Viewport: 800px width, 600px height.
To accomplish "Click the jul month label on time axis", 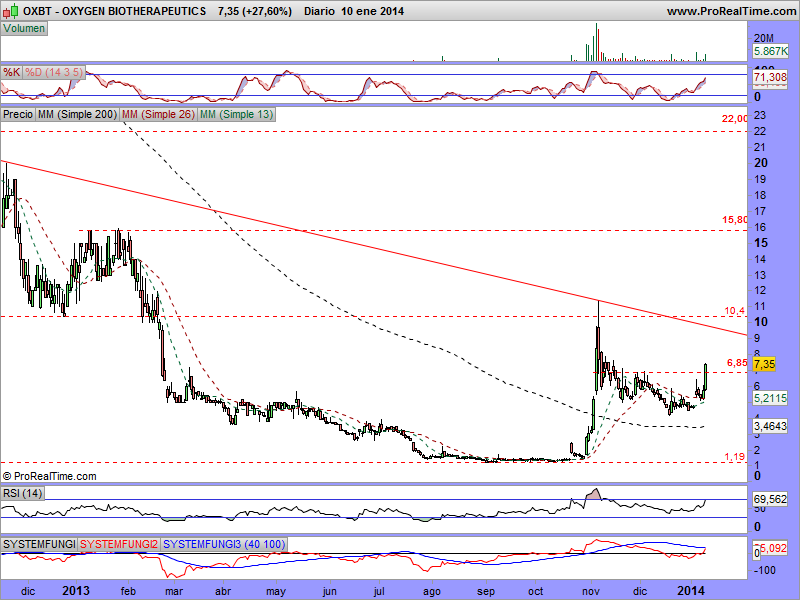I will [379, 592].
